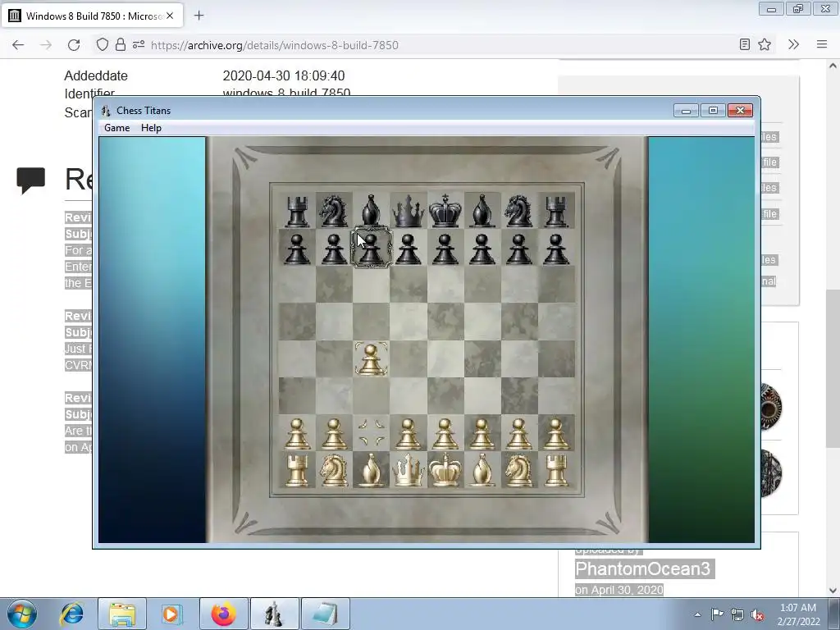This screenshot has height=630, width=840.
Task: Go back using the browser back arrow
Action: coord(18,45)
